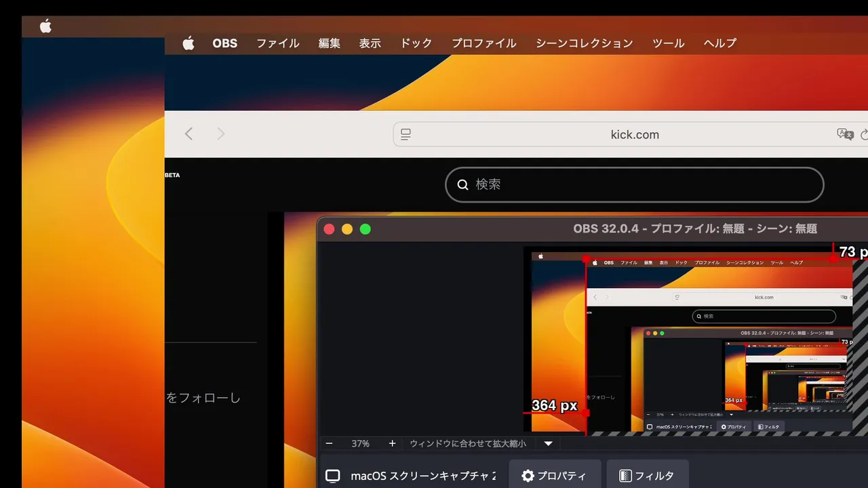
Task: Click the 37% zoom value
Action: (360, 443)
